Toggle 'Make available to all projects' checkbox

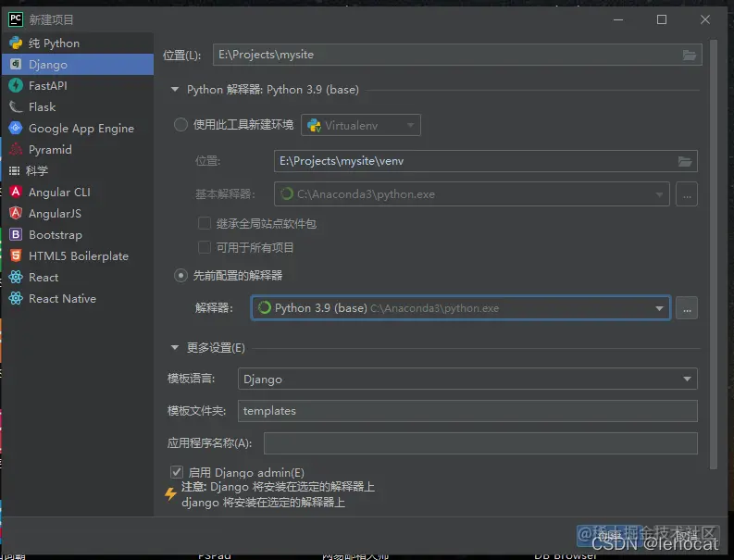pyautogui.click(x=205, y=247)
